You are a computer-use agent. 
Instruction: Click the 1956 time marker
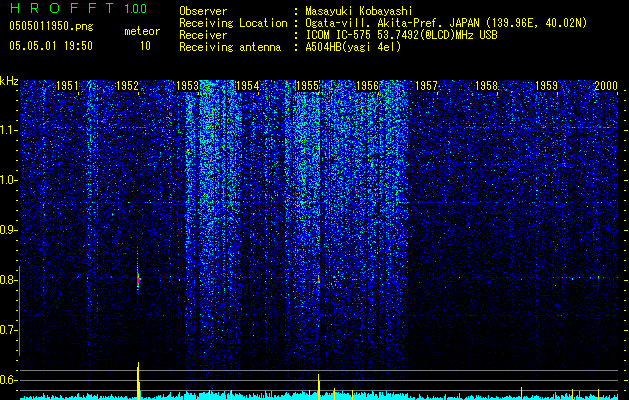coord(367,86)
